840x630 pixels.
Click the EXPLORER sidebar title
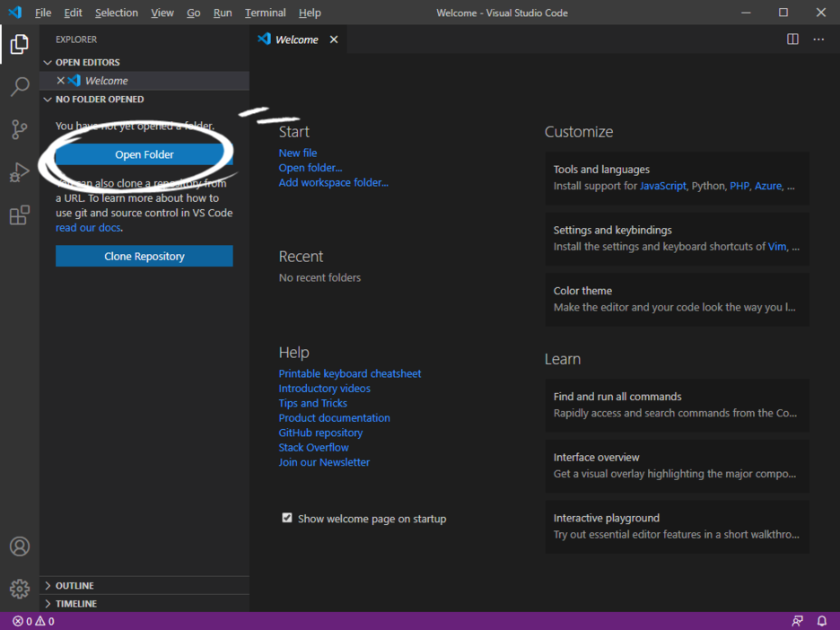[76, 39]
